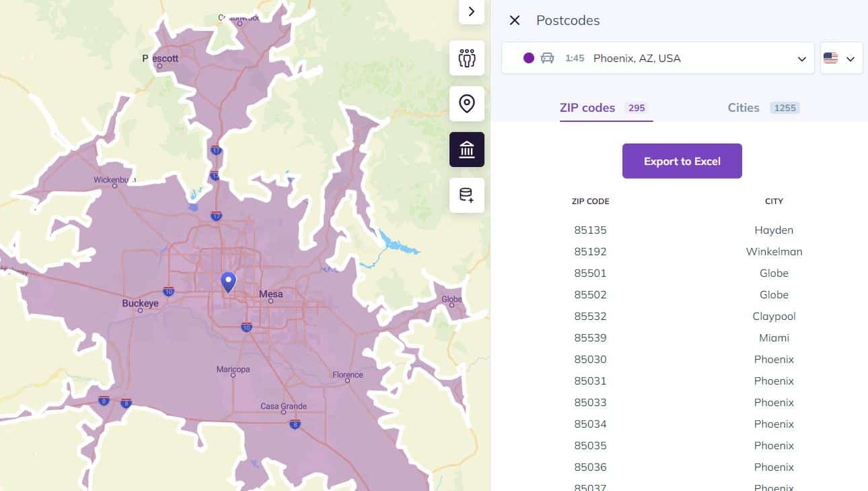Select ZIP code 85501 for Globe

pyautogui.click(x=590, y=273)
